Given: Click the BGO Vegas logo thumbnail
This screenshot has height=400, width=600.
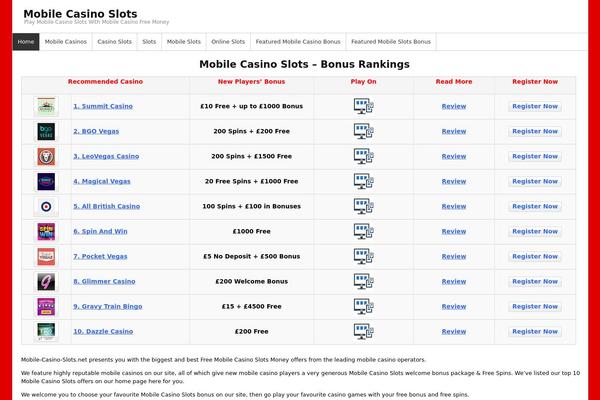Looking at the screenshot, I should pos(46,131).
